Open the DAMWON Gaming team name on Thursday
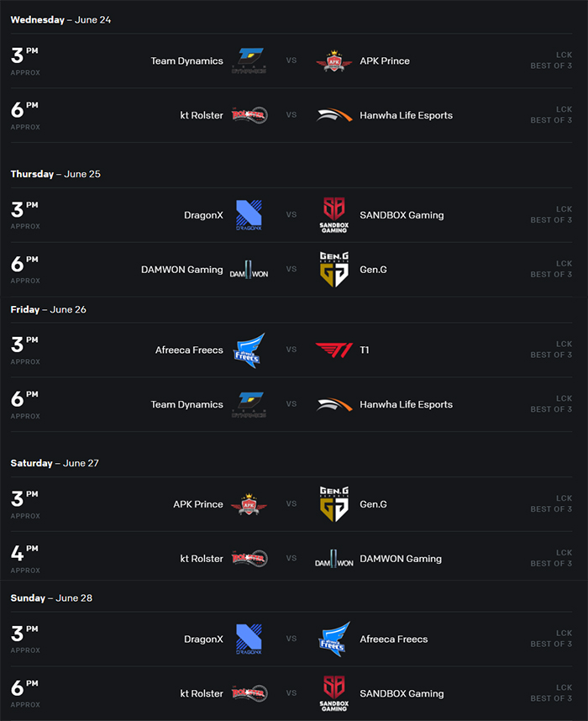This screenshot has width=588, height=721. click(182, 270)
